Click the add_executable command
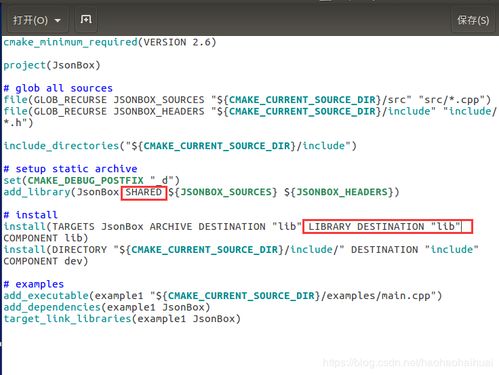This screenshot has height=375, width=499. click(x=46, y=296)
